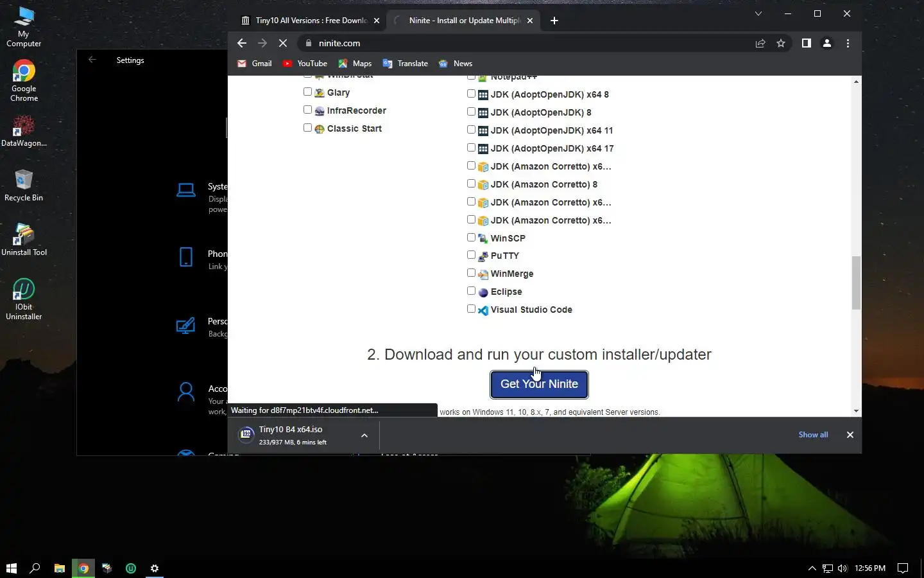Open taskbar search icon

[x=35, y=568]
